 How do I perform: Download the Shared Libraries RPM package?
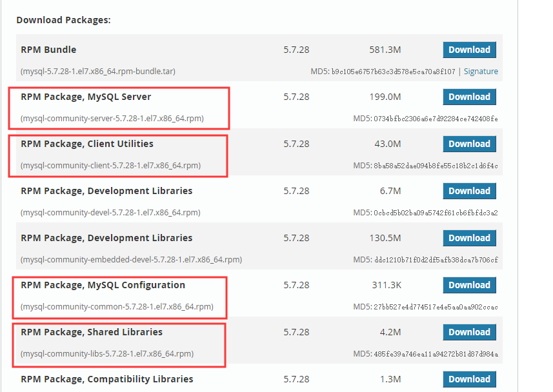pyautogui.click(x=469, y=332)
